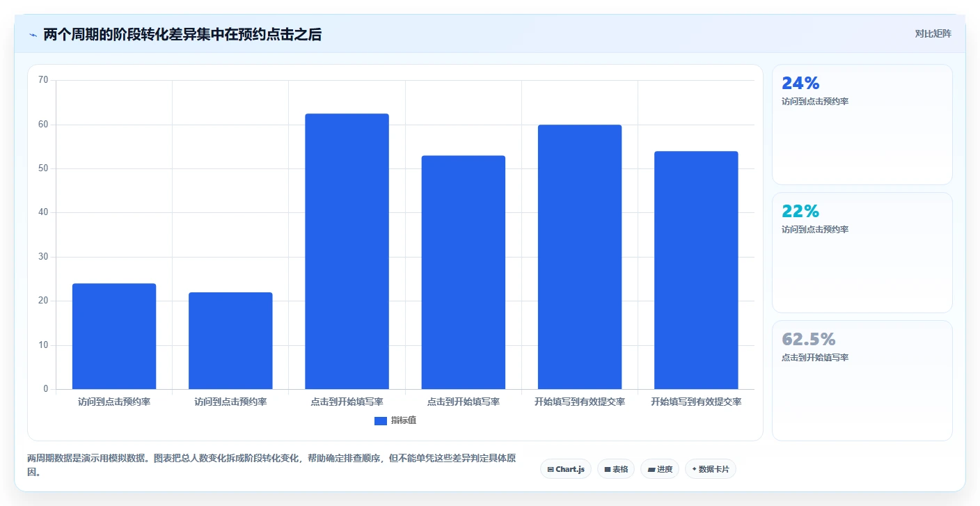
Task: Click the 22% value in the data card
Action: point(800,212)
